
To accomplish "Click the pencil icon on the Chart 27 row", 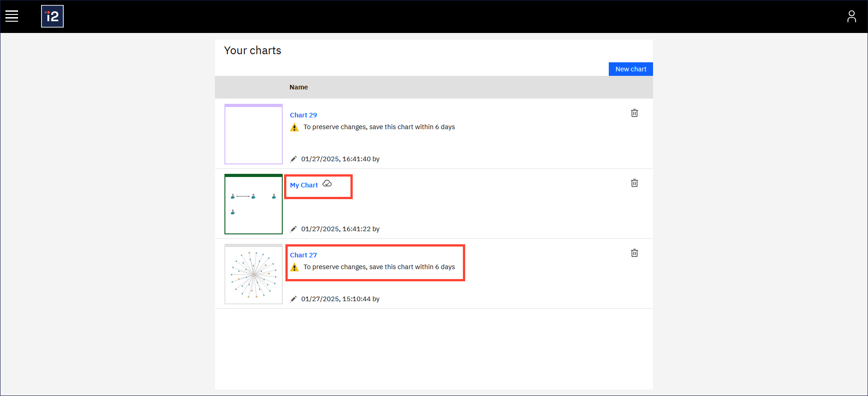I will [294, 299].
